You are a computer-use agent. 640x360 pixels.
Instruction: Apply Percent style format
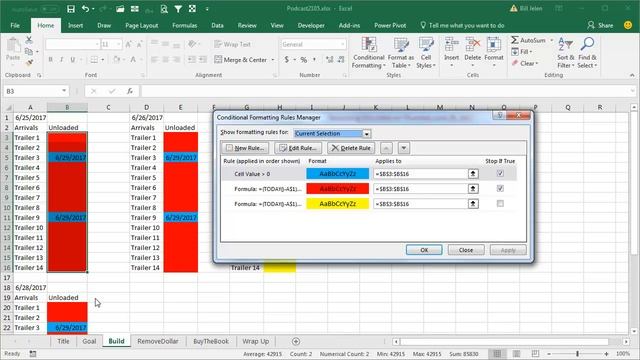point(304,60)
